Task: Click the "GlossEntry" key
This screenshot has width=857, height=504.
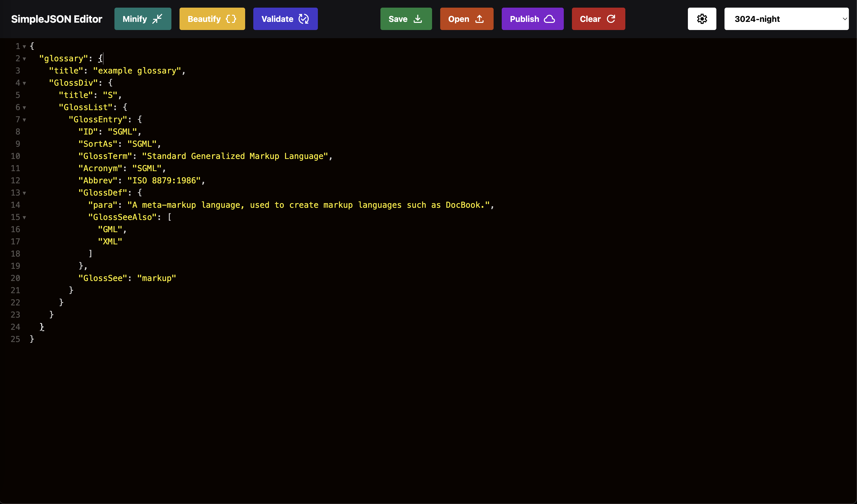Action: pyautogui.click(x=98, y=120)
